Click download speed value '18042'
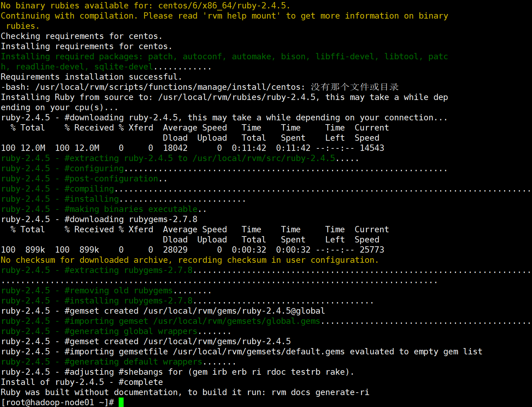This screenshot has height=407, width=532. point(175,148)
